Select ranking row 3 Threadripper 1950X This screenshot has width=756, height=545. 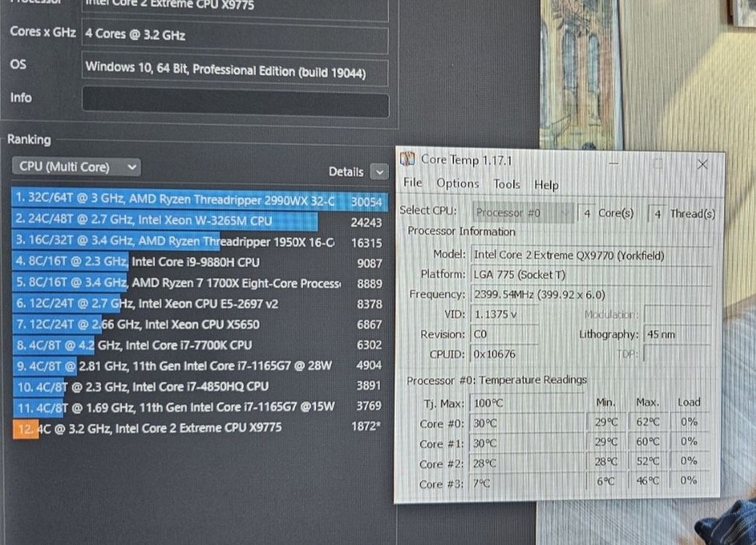[x=199, y=241]
